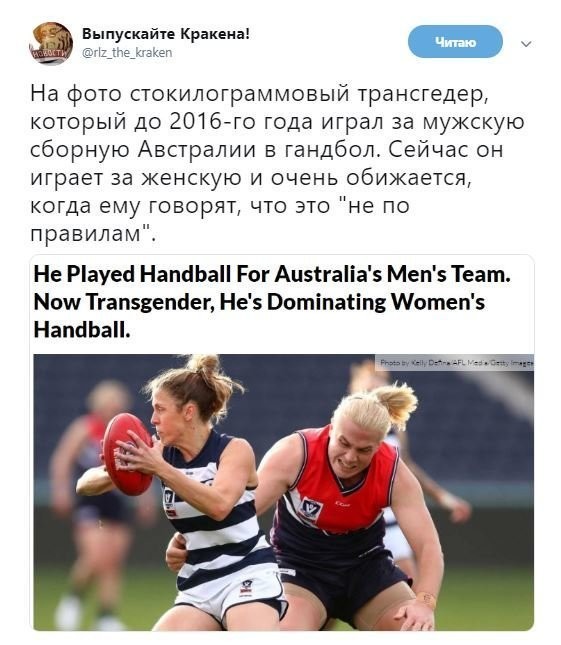561x645 pixels.
Task: Click the logo on striped jersey
Action: (169, 501)
